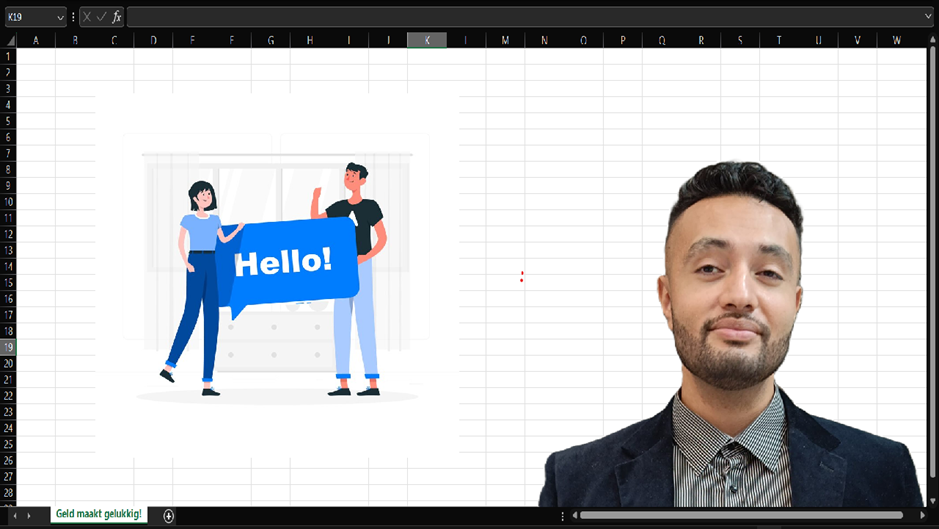Viewport: 939px width, 529px height.
Task: Click the Insert Function fx icon
Action: tap(116, 17)
